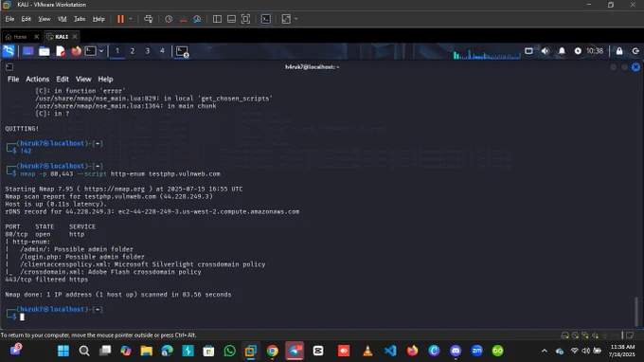
Task: Open the snapshot manager icon
Action: tap(197, 19)
